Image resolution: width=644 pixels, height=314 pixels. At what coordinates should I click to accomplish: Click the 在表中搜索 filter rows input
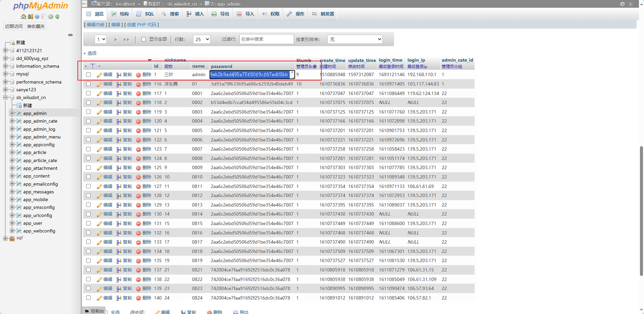[266, 39]
